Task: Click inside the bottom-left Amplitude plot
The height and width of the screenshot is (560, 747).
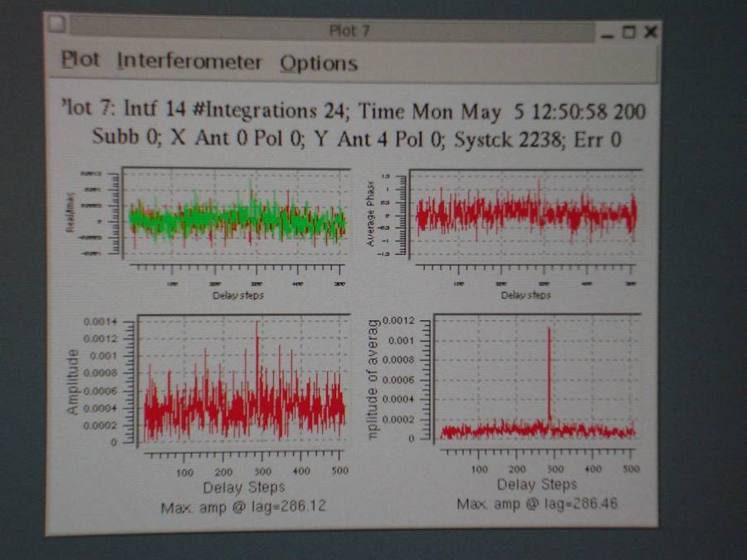Action: [242, 390]
